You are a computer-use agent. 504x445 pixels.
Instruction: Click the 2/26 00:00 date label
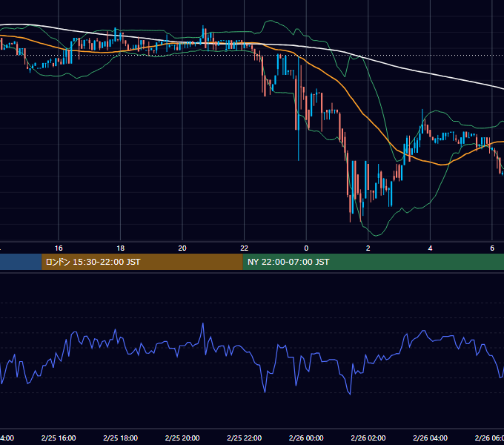306,438
